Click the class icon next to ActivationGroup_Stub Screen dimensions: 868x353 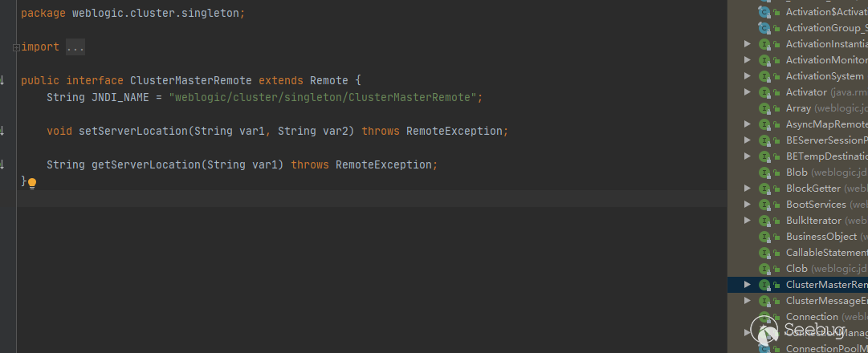coord(765,28)
